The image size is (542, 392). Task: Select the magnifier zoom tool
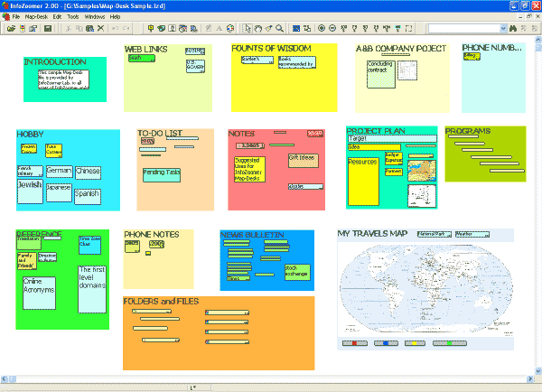coord(280,28)
